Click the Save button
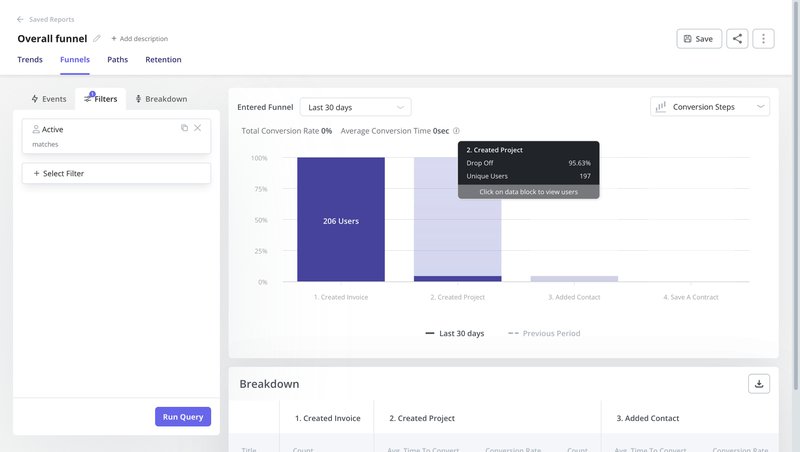800x452 pixels. [x=698, y=39]
